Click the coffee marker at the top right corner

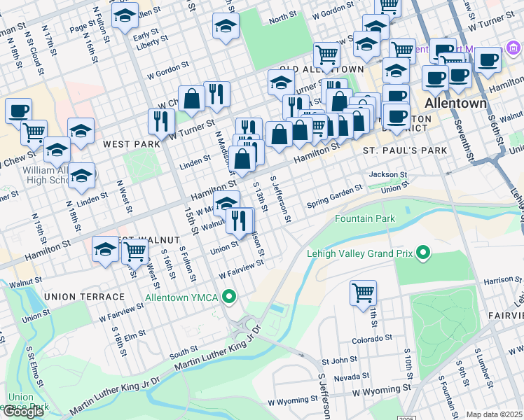(x=488, y=59)
